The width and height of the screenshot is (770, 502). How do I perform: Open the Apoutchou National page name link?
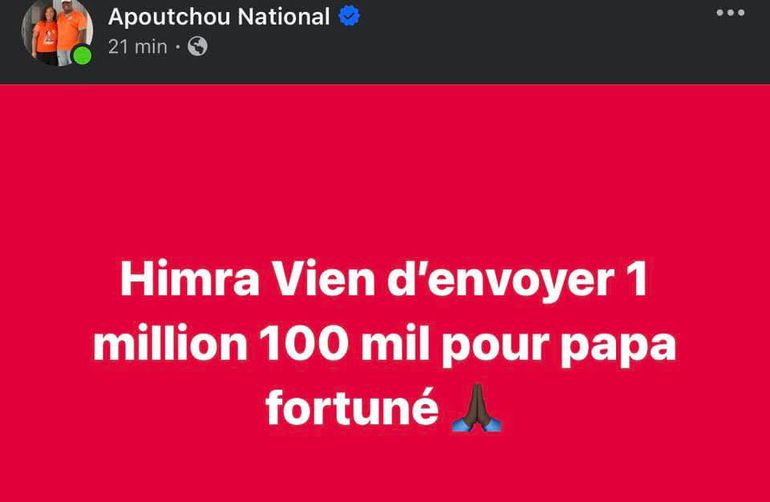(218, 16)
